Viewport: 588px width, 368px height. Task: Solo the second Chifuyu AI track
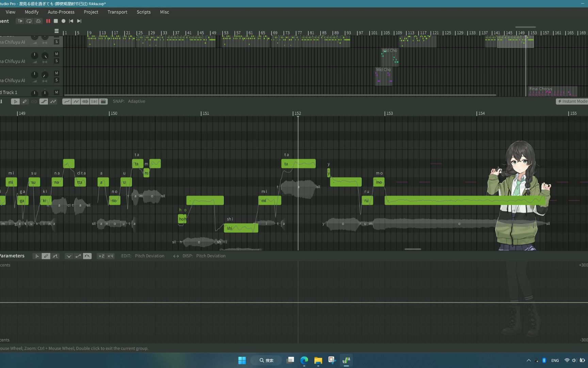coord(56,61)
